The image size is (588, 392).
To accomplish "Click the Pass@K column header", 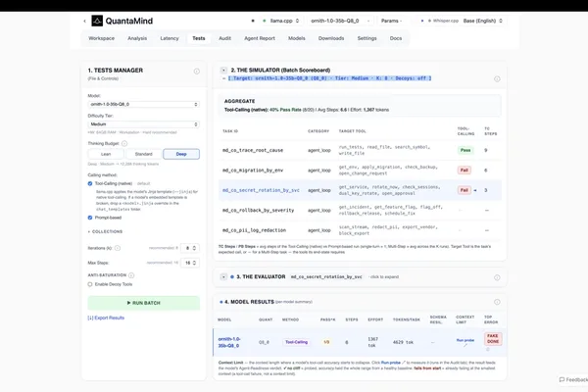I will (327, 319).
